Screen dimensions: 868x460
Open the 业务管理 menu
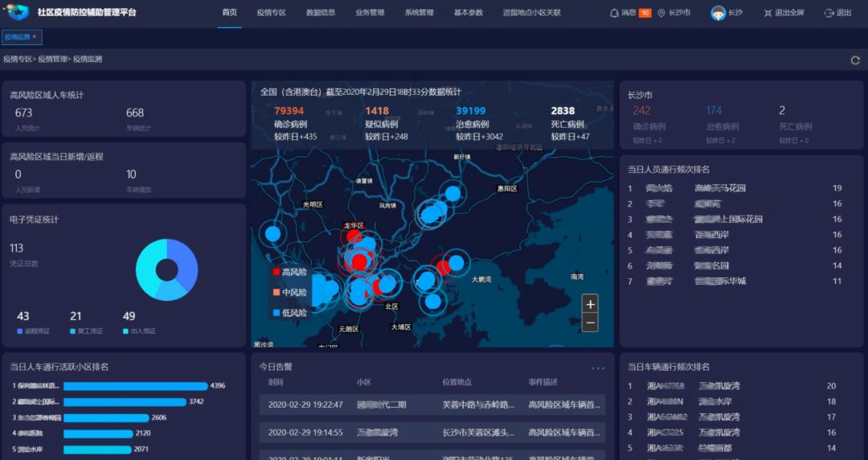point(370,13)
